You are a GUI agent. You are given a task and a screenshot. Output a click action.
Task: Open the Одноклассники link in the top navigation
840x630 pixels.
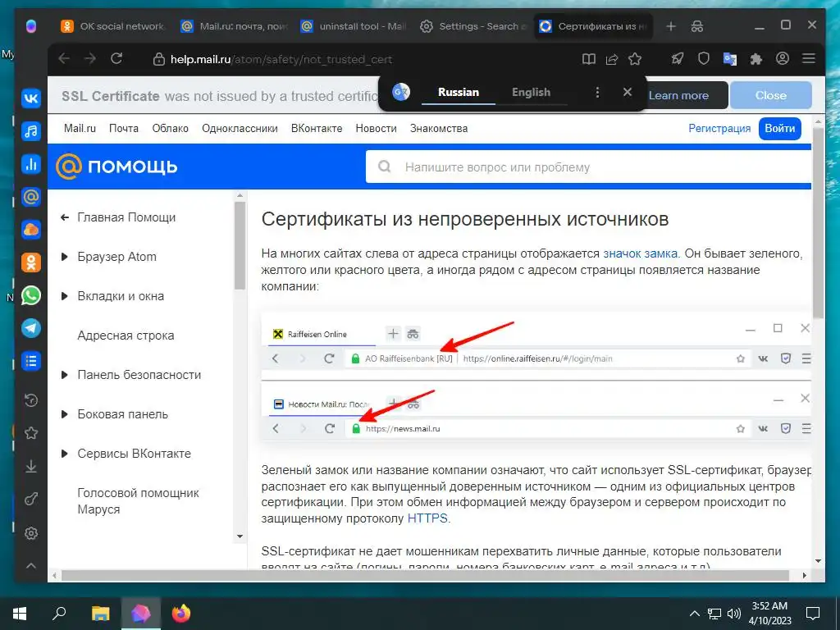coord(240,129)
